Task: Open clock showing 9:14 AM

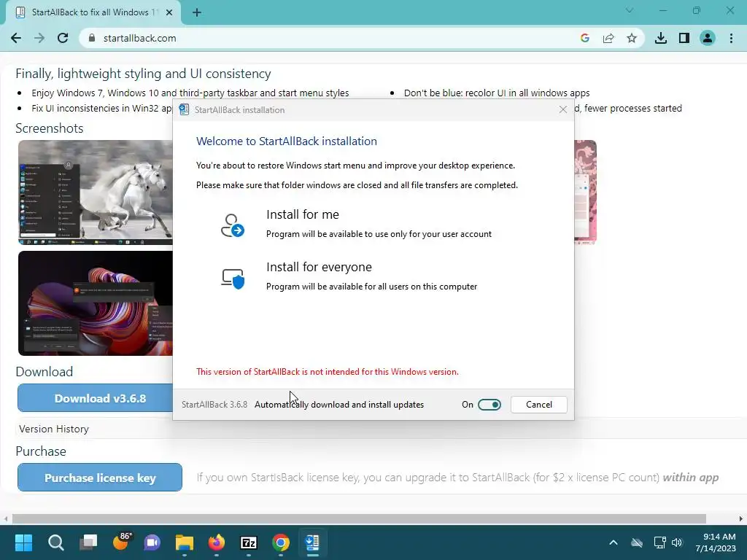Action: (x=716, y=542)
